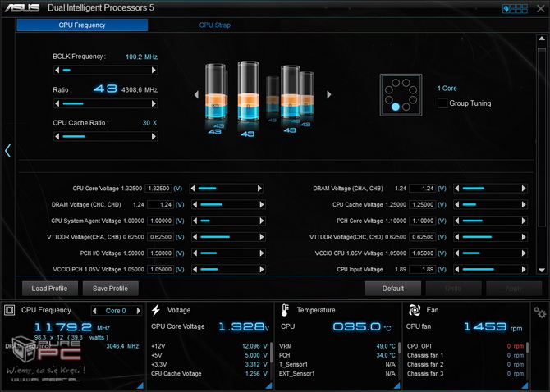Increase VTTDDR Voltage(CHC, CHD) right arrow
This screenshot has height=392, width=550.
click(x=524, y=237)
